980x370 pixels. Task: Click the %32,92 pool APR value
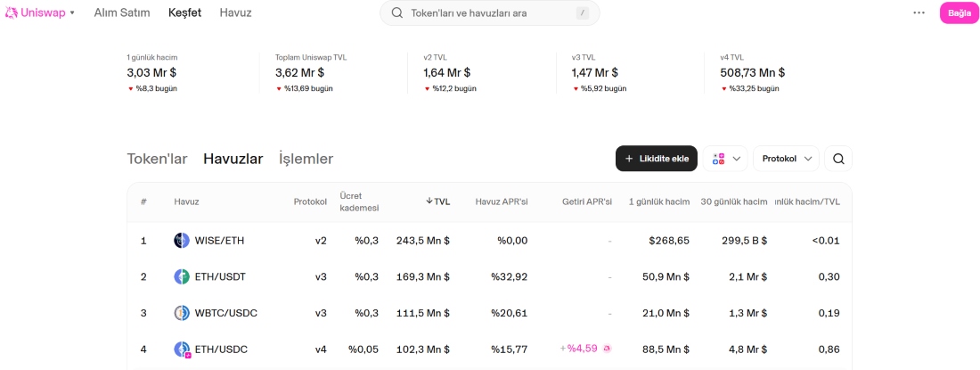pos(509,277)
